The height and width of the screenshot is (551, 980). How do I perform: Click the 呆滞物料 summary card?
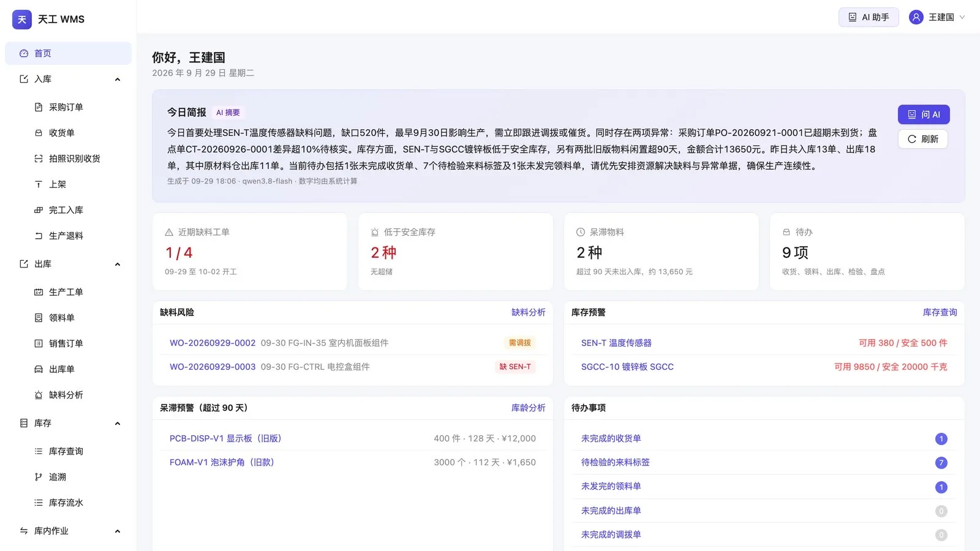661,252
